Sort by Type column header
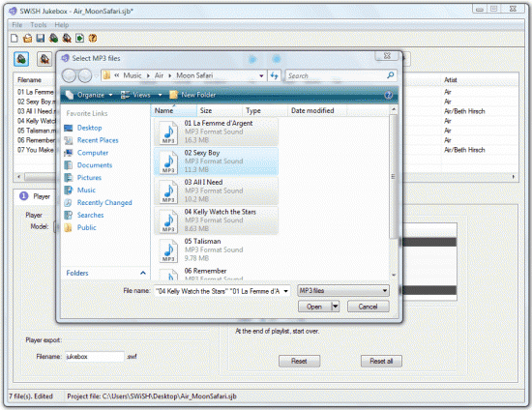532x410 pixels. (265, 110)
